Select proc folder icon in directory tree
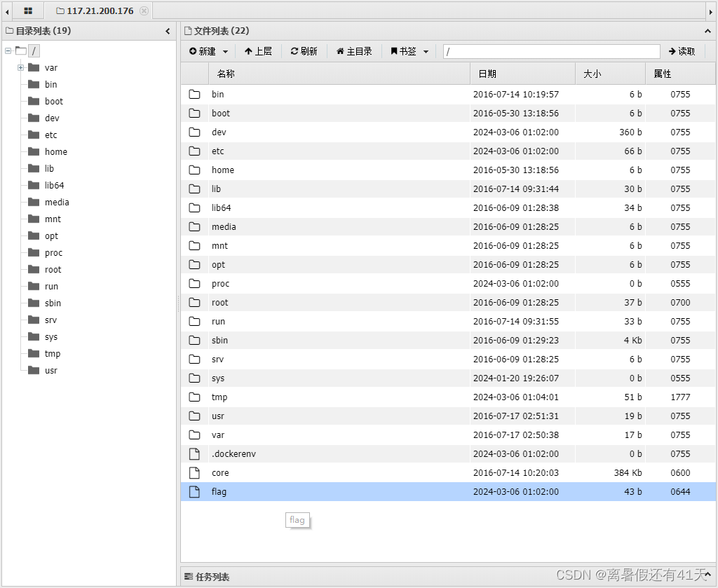718x588 pixels. tap(34, 252)
